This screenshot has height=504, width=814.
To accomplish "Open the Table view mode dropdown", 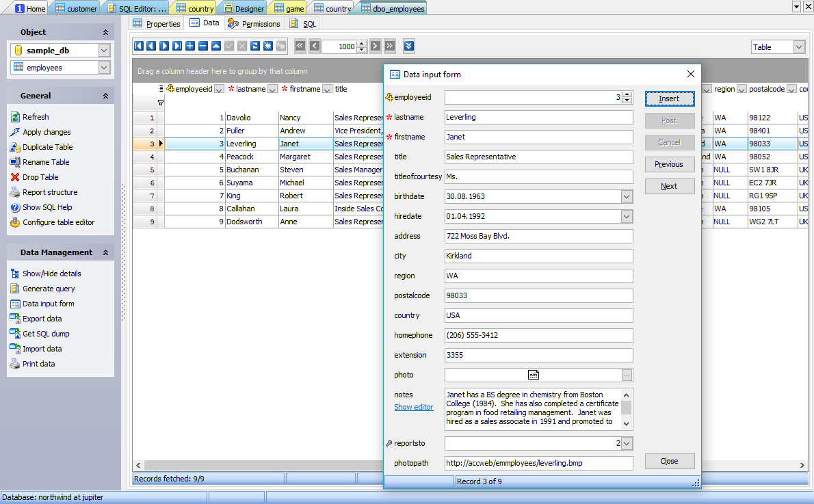I will 798,47.
